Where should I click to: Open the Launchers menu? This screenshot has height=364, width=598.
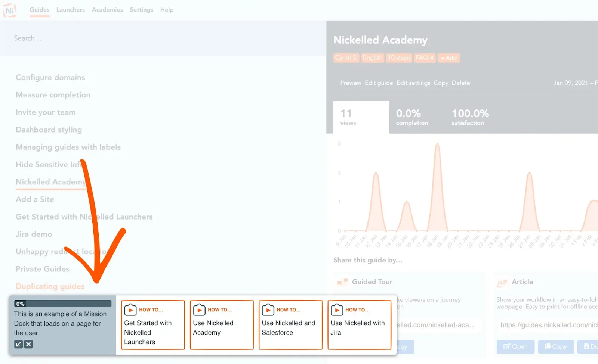pyautogui.click(x=71, y=10)
